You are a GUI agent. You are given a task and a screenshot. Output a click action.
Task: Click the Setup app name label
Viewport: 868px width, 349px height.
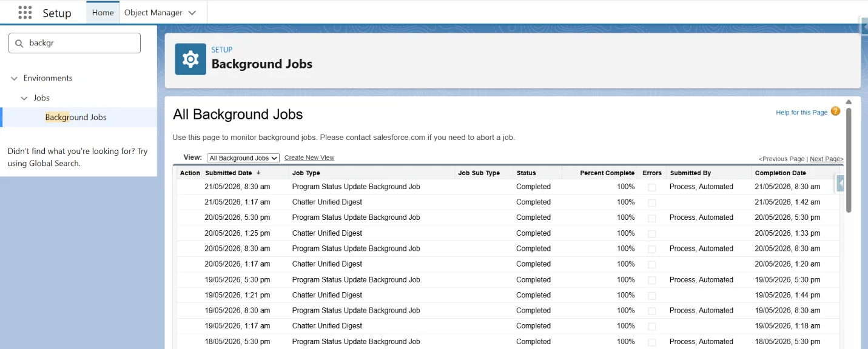coord(57,13)
